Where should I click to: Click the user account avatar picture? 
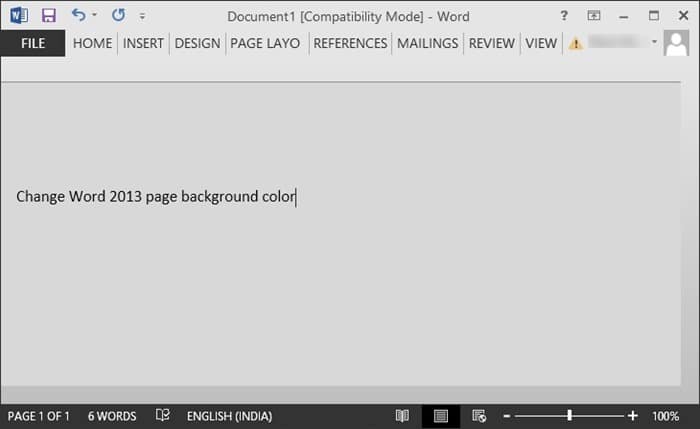(x=677, y=43)
